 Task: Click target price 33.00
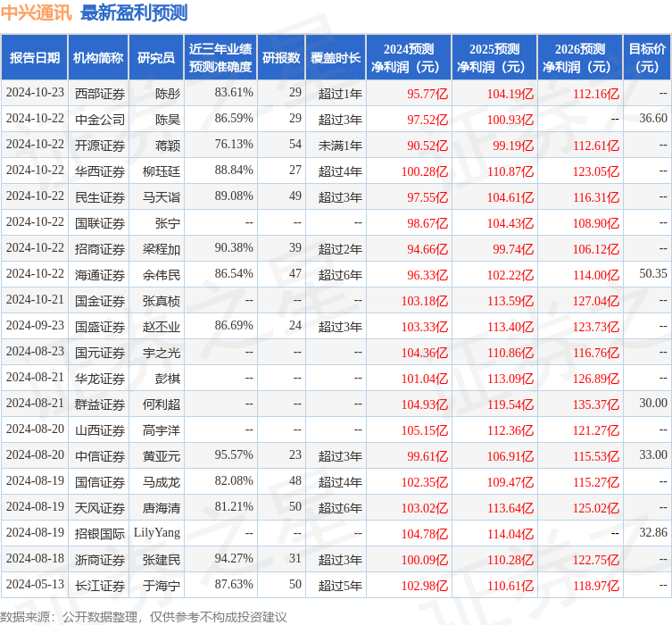[x=653, y=455]
